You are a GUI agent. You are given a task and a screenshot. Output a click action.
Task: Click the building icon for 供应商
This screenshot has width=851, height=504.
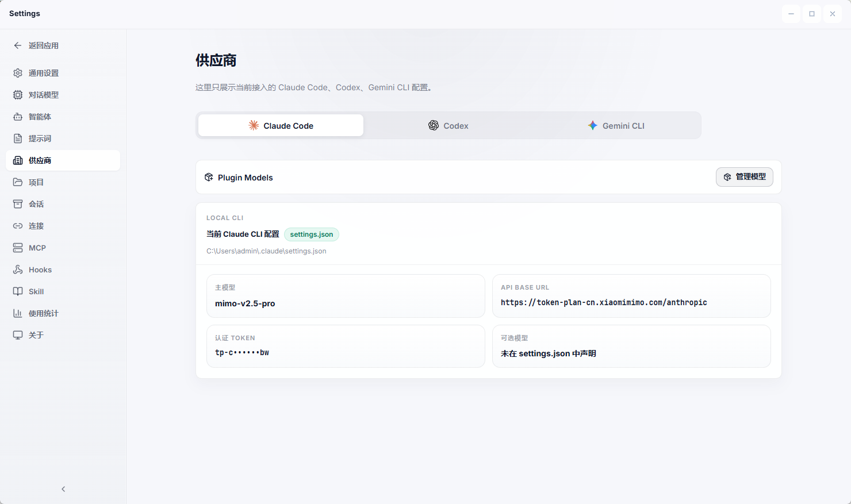tap(18, 160)
